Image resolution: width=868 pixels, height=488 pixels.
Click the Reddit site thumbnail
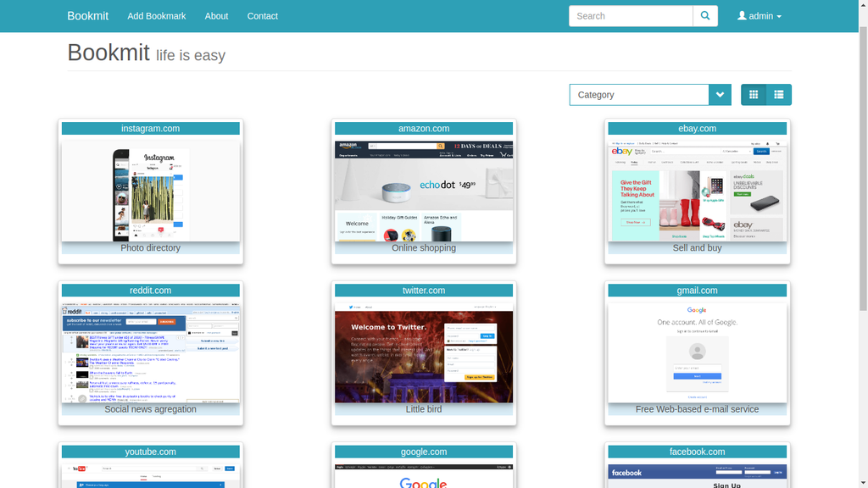151,353
